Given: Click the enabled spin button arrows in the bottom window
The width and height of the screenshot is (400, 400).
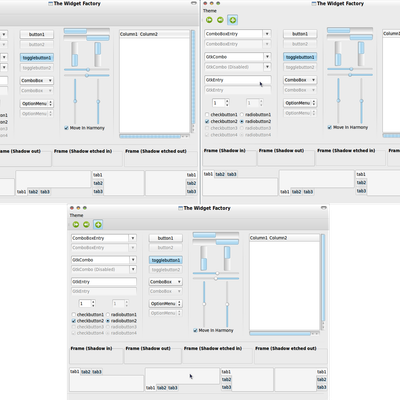Looking at the screenshot, I should point(93,304).
